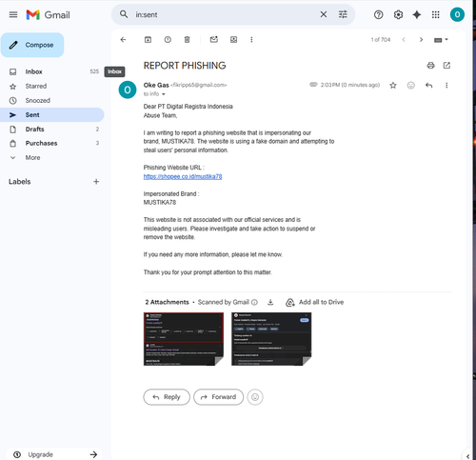Open the second attachment thumbnail

click(x=271, y=339)
